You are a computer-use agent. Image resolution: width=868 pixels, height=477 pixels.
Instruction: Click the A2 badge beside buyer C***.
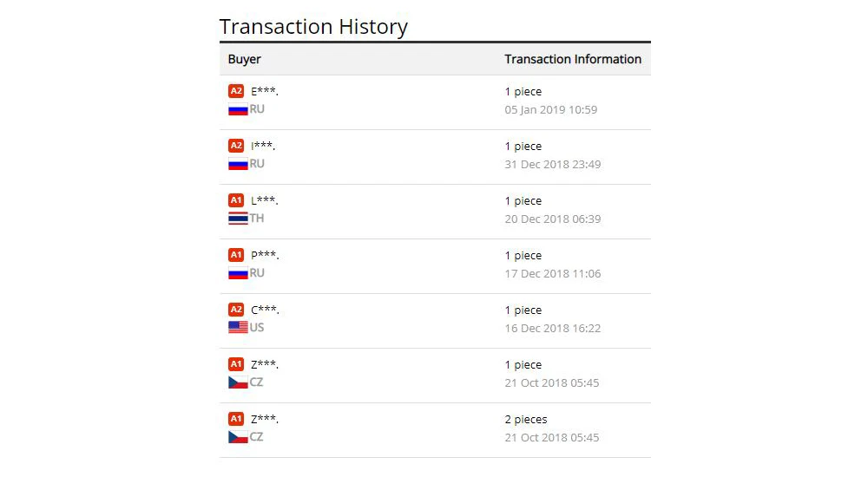tap(236, 310)
